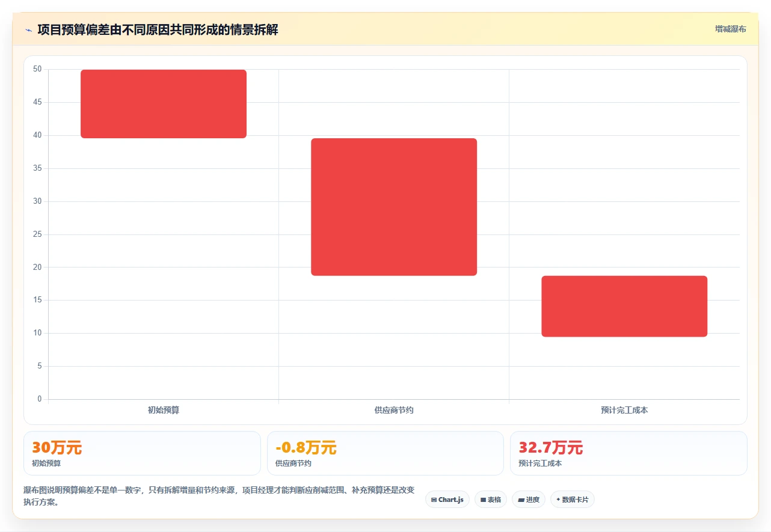Click the y-axis value 25
771x532 pixels.
coord(37,234)
